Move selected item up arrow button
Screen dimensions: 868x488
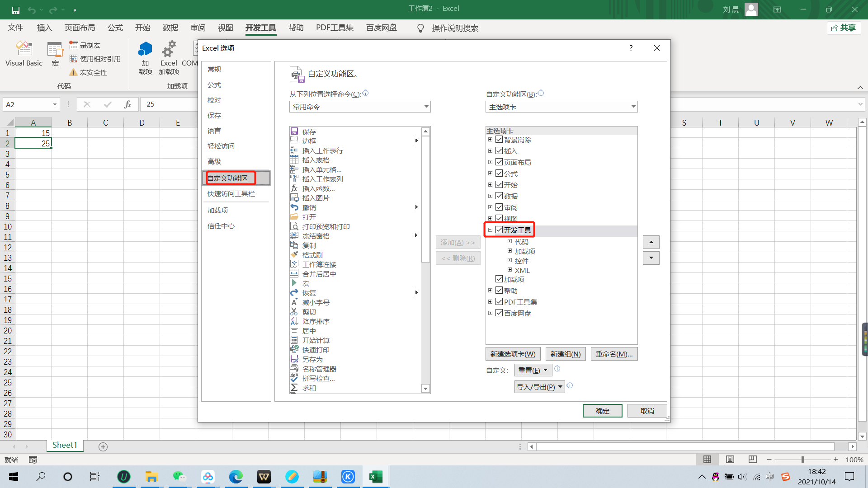(651, 242)
